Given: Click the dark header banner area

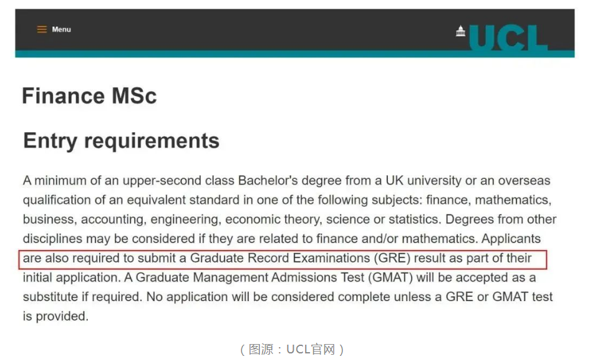Looking at the screenshot, I should point(294,30).
